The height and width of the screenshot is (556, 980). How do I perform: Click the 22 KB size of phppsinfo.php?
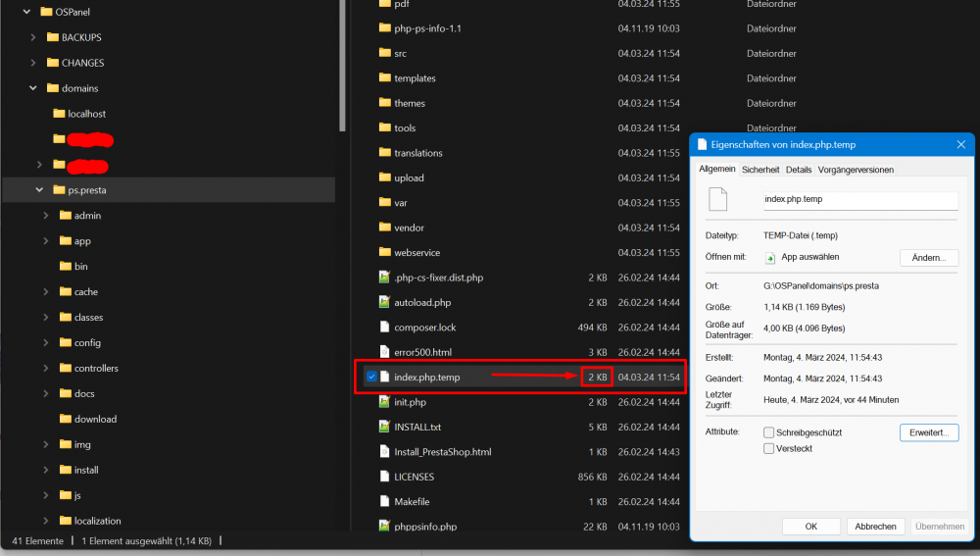click(x=595, y=526)
